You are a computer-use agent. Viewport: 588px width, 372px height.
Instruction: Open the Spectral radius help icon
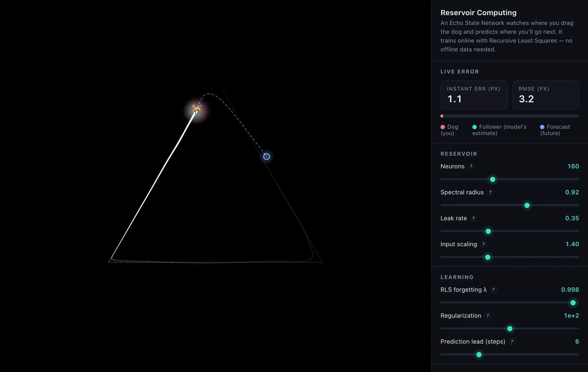(x=490, y=192)
